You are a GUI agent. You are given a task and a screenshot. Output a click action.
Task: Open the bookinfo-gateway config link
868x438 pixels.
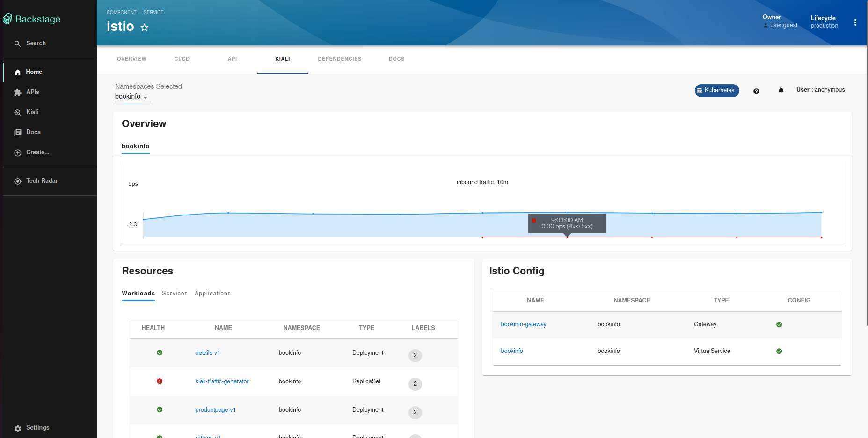click(523, 324)
